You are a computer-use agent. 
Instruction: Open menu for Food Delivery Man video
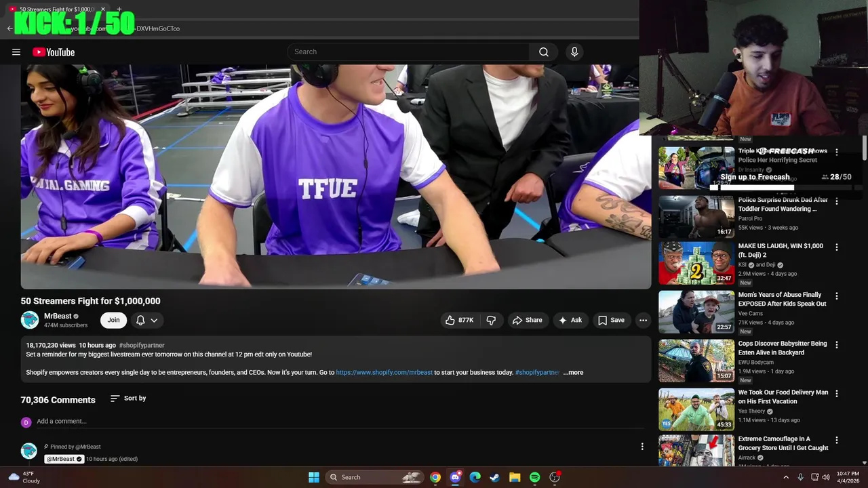836,394
